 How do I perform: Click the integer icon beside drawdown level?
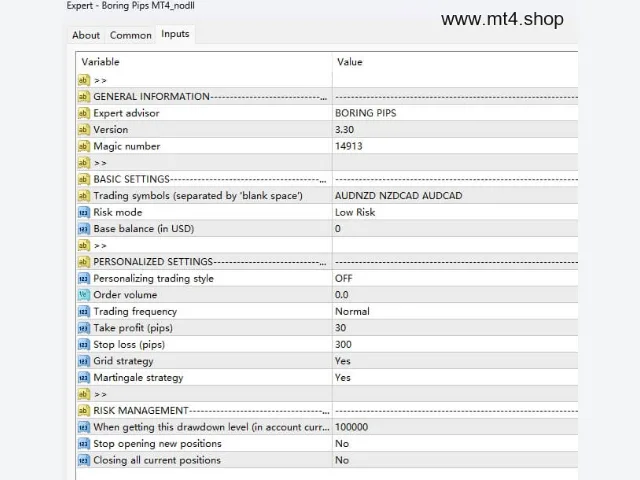tap(83, 427)
